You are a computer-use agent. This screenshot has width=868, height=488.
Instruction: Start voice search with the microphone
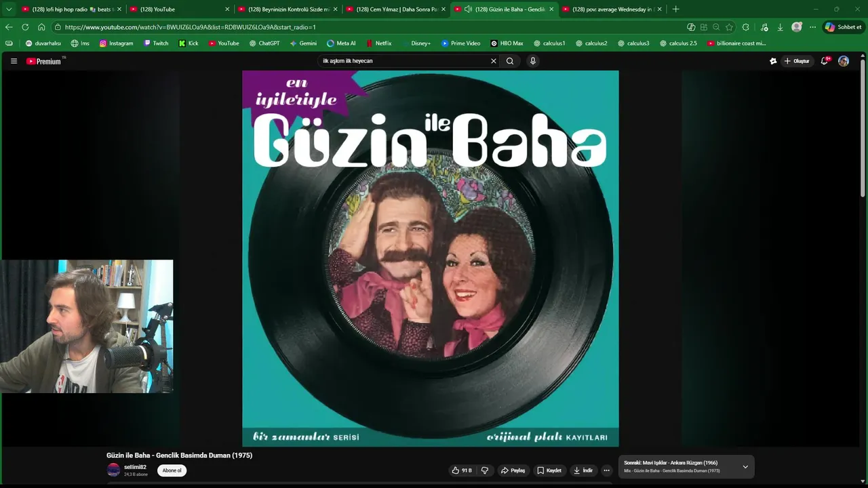533,61
